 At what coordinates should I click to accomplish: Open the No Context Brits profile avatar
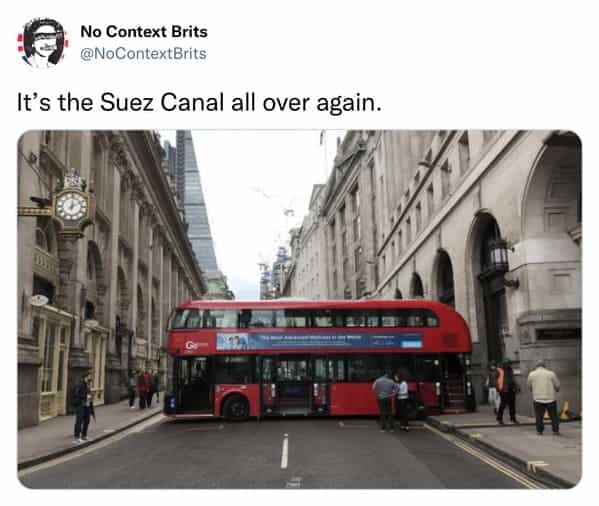click(x=43, y=43)
